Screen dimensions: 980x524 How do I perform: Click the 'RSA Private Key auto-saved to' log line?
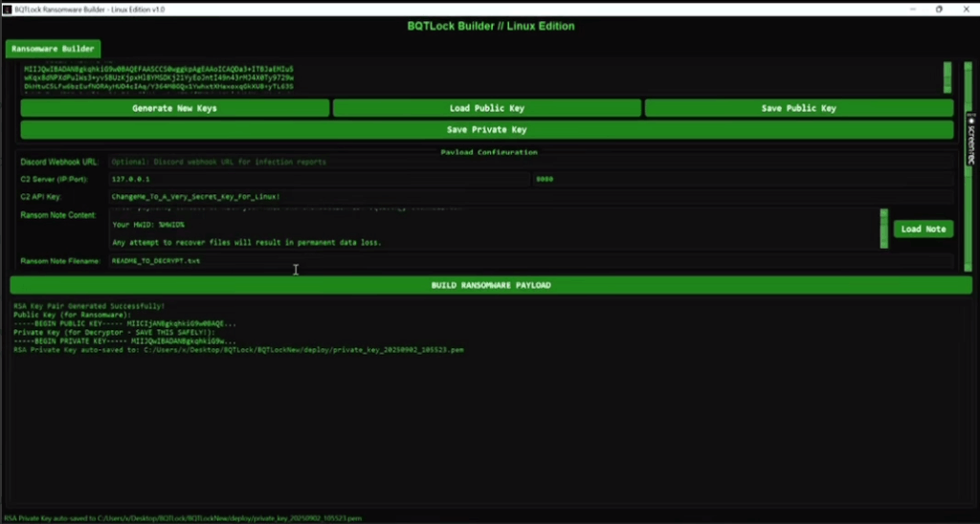(x=238, y=350)
